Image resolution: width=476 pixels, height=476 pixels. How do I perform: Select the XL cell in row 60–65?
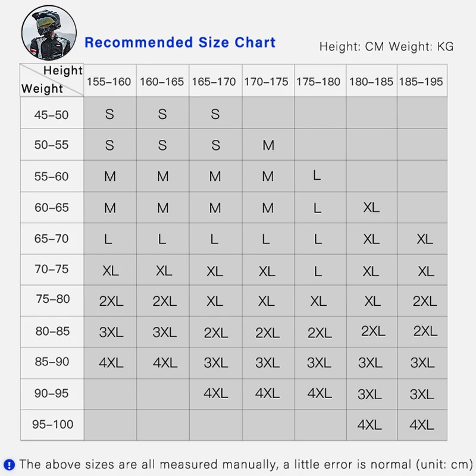(371, 208)
